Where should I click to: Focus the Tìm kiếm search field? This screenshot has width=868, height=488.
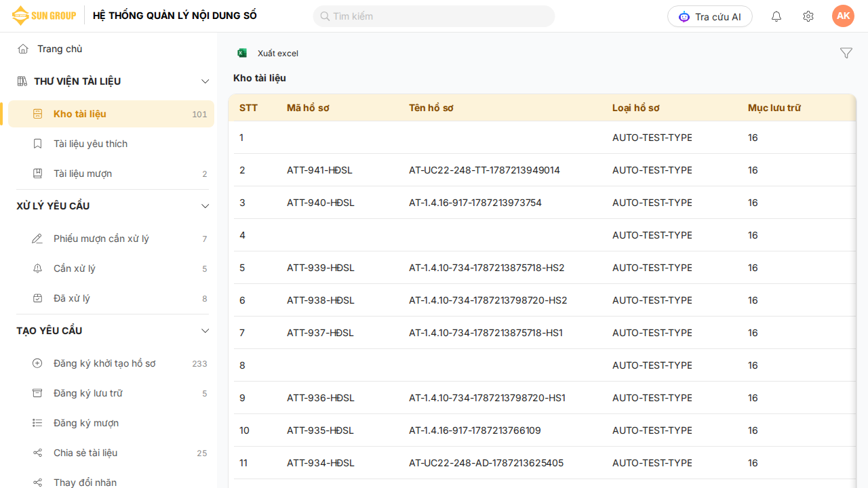click(x=434, y=16)
